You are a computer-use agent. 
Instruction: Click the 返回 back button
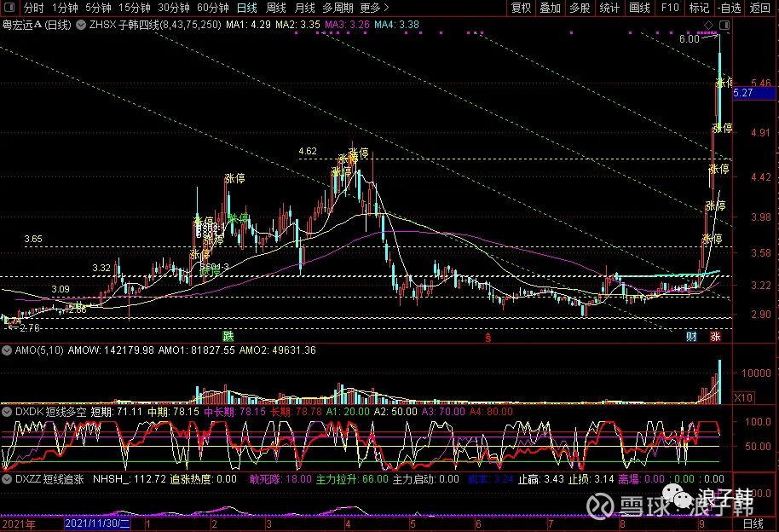tap(759, 8)
